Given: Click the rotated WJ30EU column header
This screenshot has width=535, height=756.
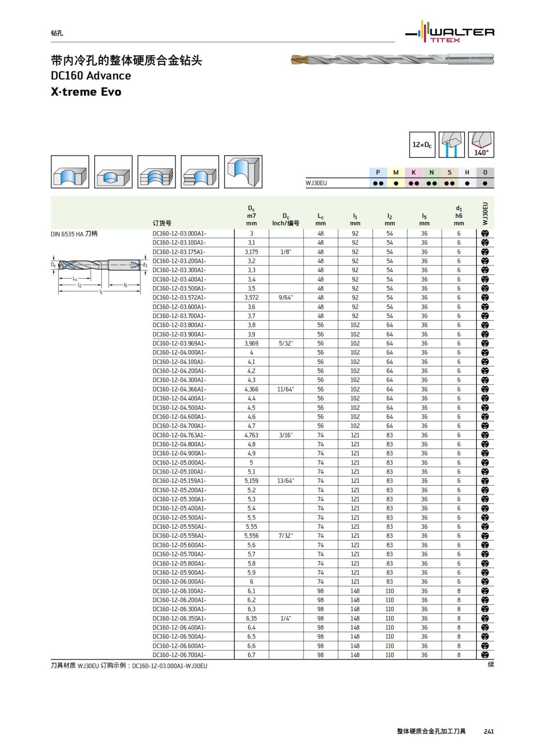Looking at the screenshot, I should [x=486, y=214].
